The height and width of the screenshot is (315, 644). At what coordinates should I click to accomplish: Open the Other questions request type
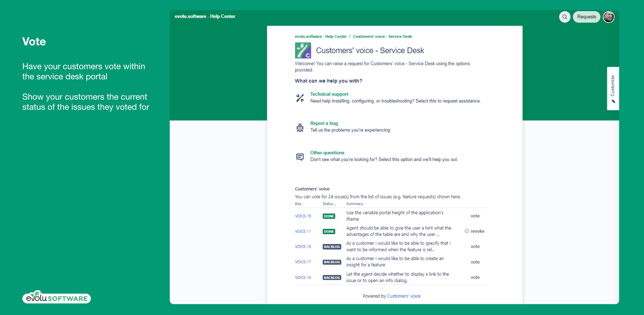coord(327,153)
